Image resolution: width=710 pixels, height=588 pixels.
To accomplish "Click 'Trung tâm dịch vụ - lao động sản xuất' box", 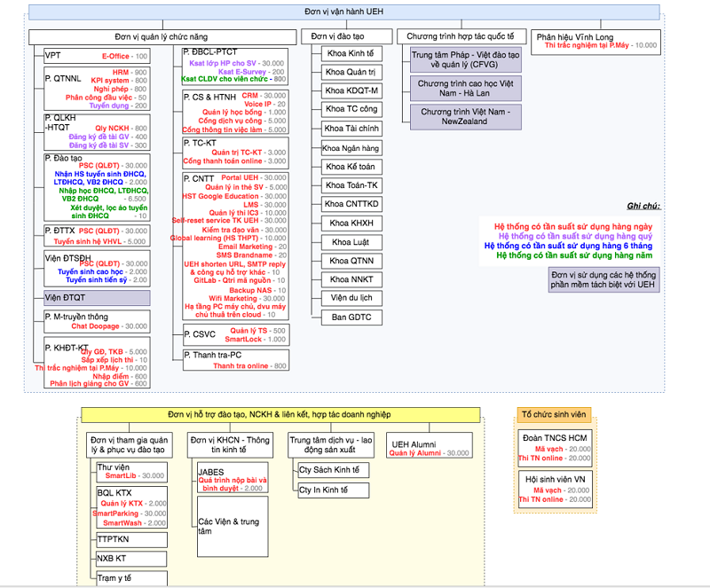I will point(331,445).
